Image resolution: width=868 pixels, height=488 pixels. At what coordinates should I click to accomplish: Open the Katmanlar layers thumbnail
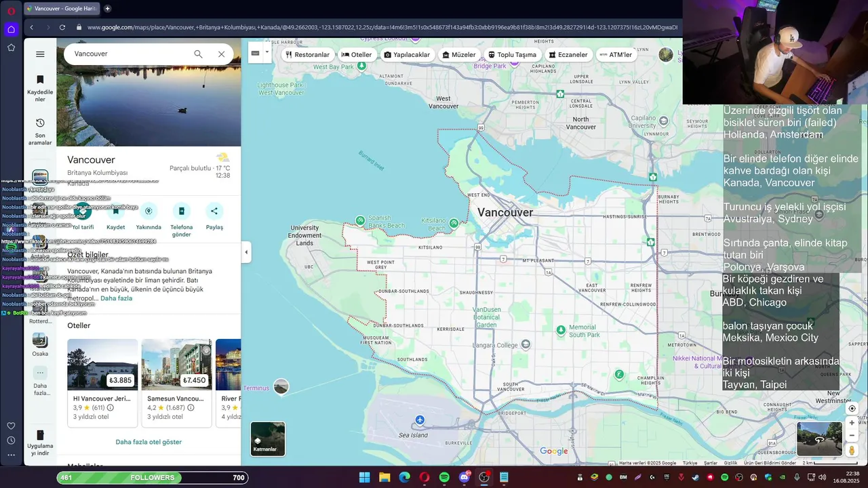click(x=268, y=439)
